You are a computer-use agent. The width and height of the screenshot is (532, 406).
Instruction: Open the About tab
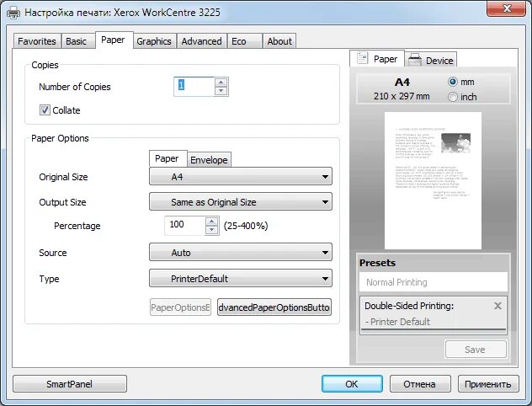click(279, 41)
